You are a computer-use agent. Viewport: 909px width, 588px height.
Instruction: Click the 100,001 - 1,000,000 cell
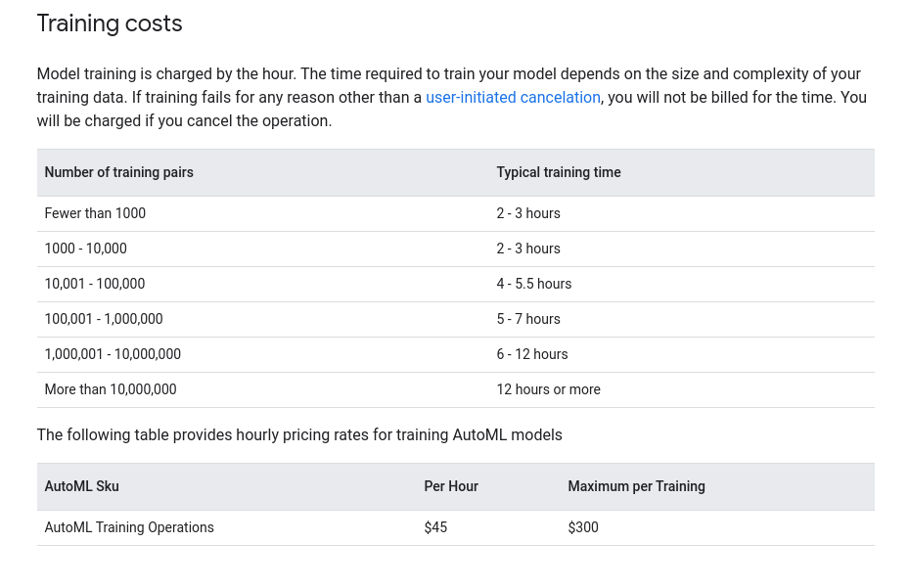point(104,319)
